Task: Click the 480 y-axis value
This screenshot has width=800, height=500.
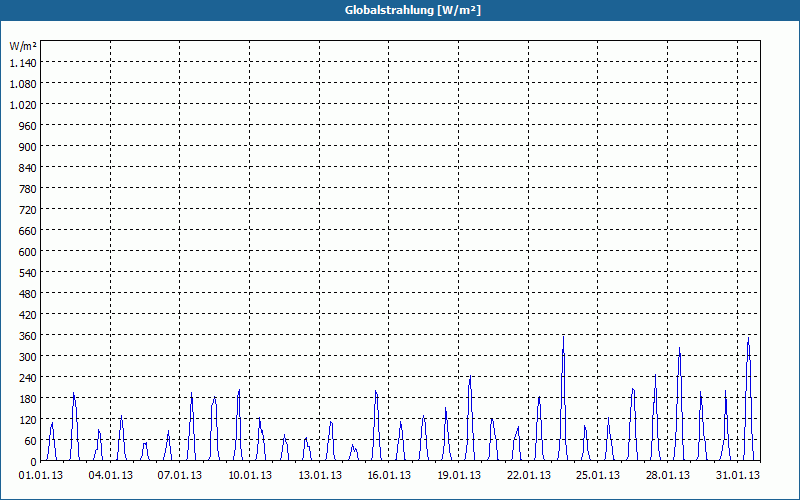Action: [x=28, y=293]
